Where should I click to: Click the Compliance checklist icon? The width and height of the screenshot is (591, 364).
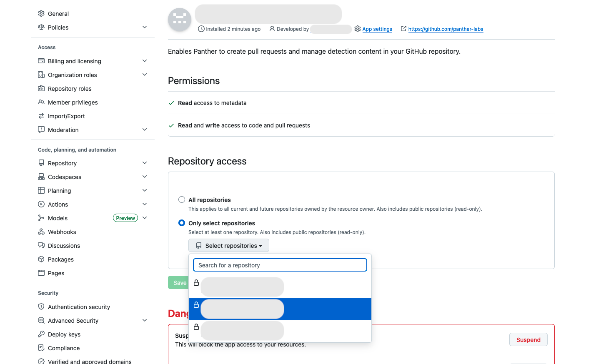pyautogui.click(x=41, y=348)
